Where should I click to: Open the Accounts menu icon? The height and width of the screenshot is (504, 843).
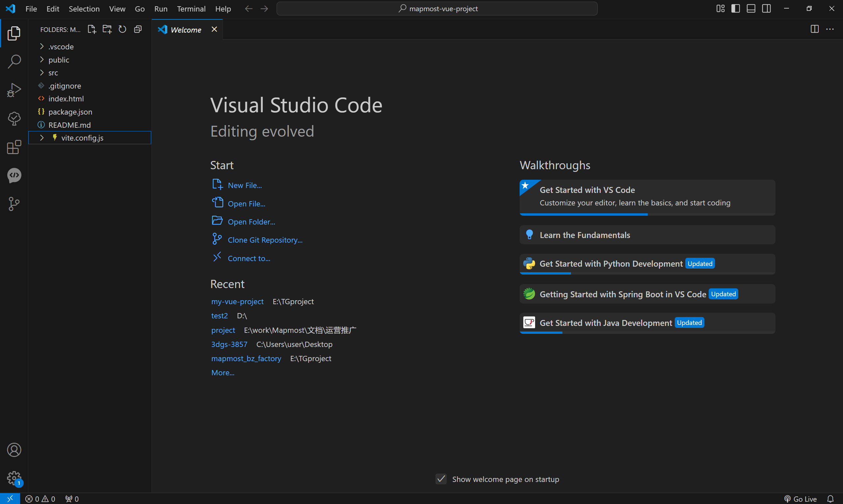click(x=14, y=450)
